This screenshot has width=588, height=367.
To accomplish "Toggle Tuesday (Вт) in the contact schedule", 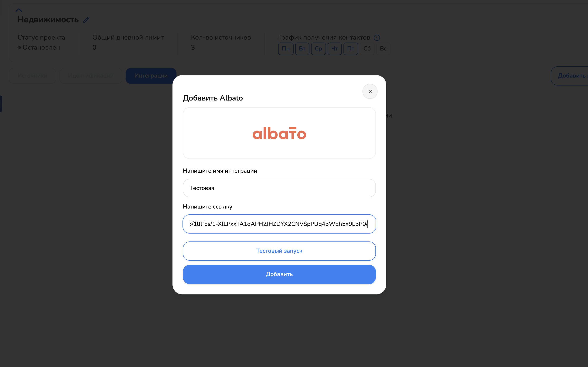I will point(302,49).
